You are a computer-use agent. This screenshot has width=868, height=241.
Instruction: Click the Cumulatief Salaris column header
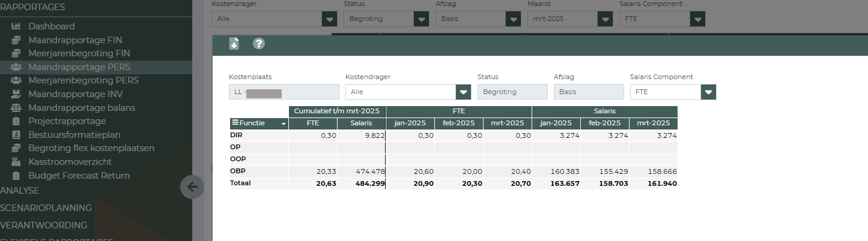click(x=361, y=123)
